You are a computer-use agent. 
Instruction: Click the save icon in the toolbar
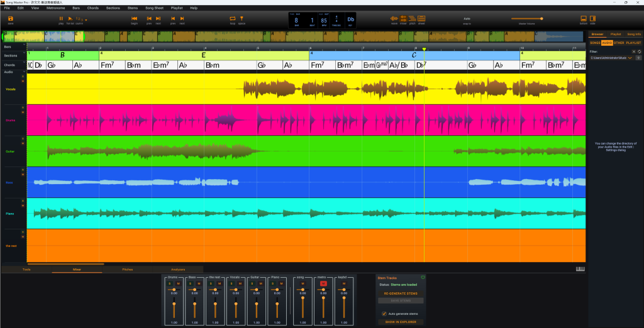[x=11, y=19]
